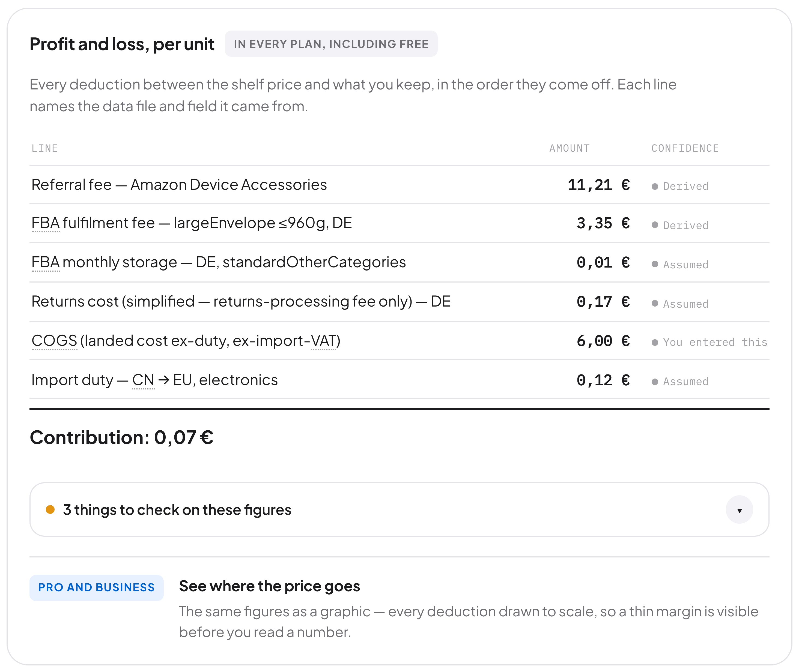The width and height of the screenshot is (799, 672).
Task: Click 'You entered this' confidence label
Action: point(709,342)
